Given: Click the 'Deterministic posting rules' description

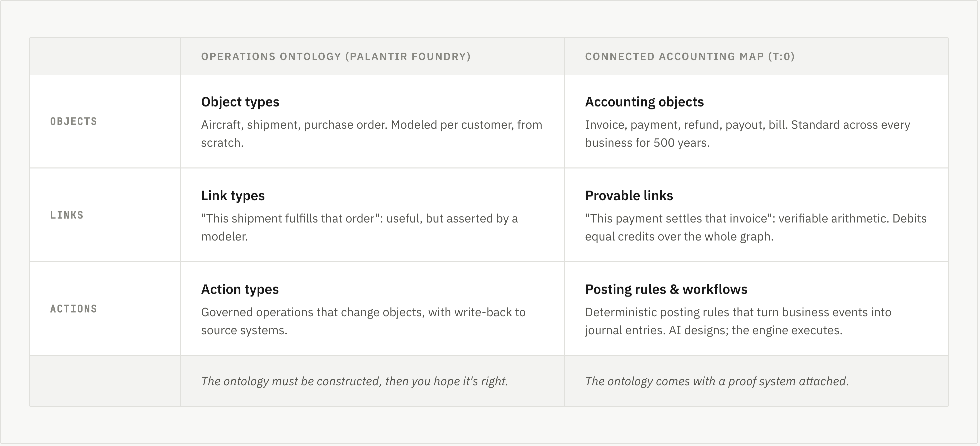Looking at the screenshot, I should pyautogui.click(x=738, y=321).
